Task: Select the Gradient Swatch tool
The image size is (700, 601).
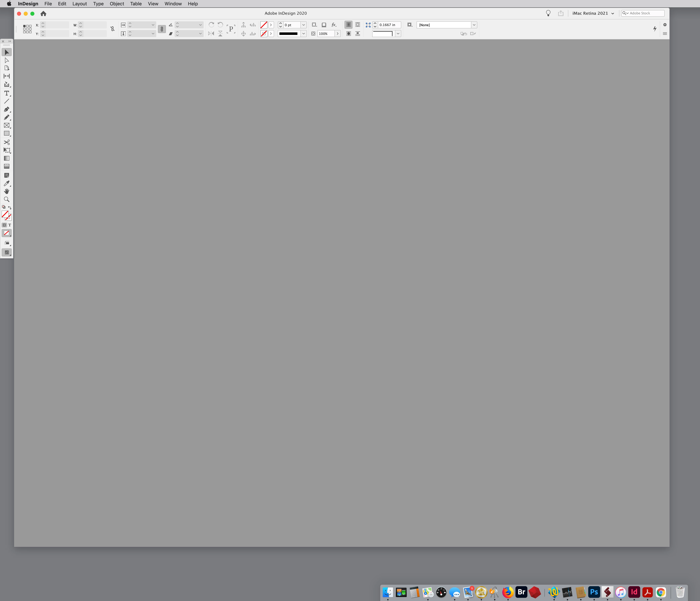Action: click(6, 158)
